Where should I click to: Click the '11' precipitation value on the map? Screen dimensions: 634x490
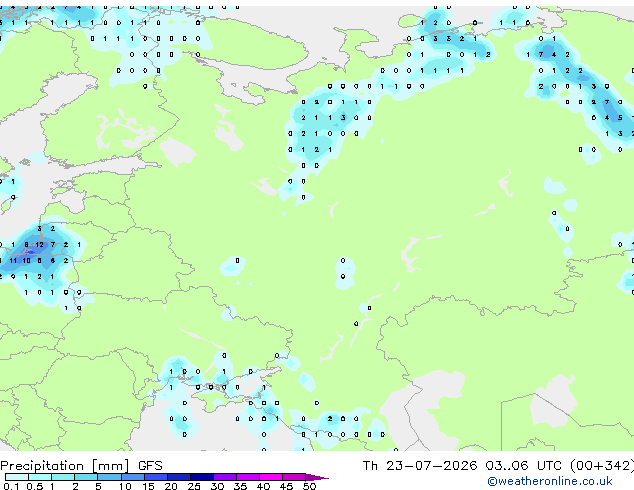coord(13,260)
